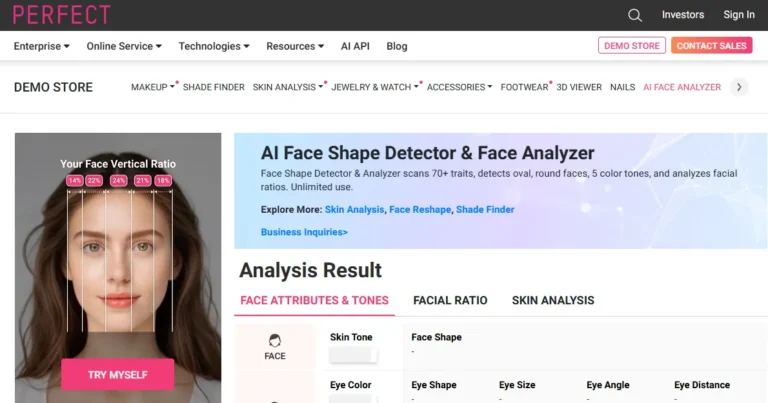Open the SKIN ANALYSIS results tab
Image resolution: width=768 pixels, height=403 pixels.
pos(553,300)
